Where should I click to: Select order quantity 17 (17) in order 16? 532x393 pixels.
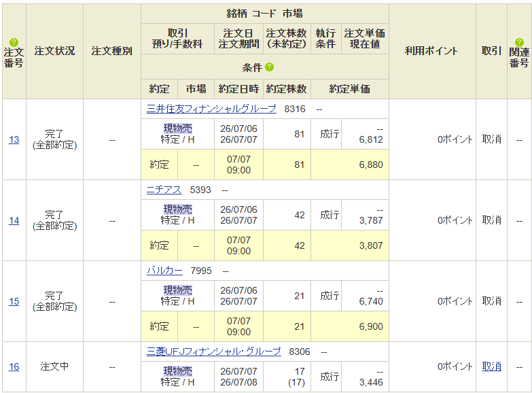pos(297,377)
